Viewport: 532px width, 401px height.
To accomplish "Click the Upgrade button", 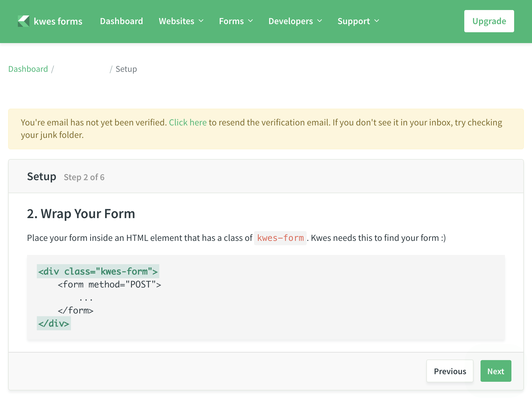I will (489, 21).
